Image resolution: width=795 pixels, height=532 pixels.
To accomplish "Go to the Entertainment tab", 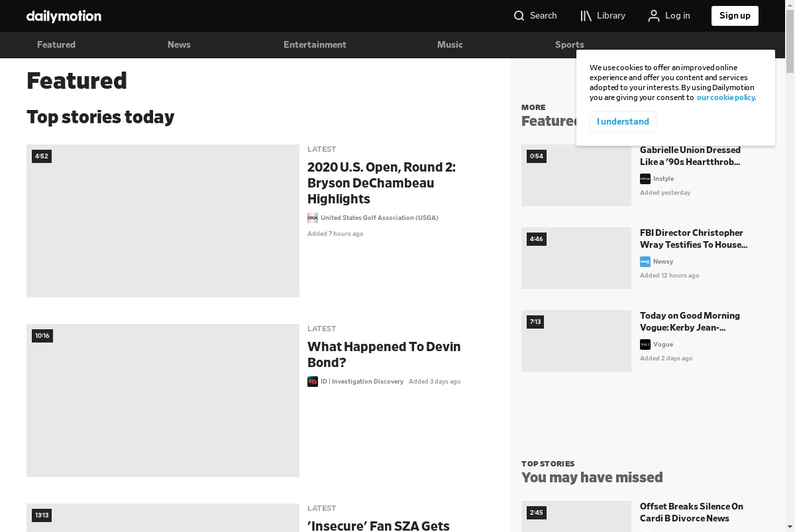I will pos(315,45).
